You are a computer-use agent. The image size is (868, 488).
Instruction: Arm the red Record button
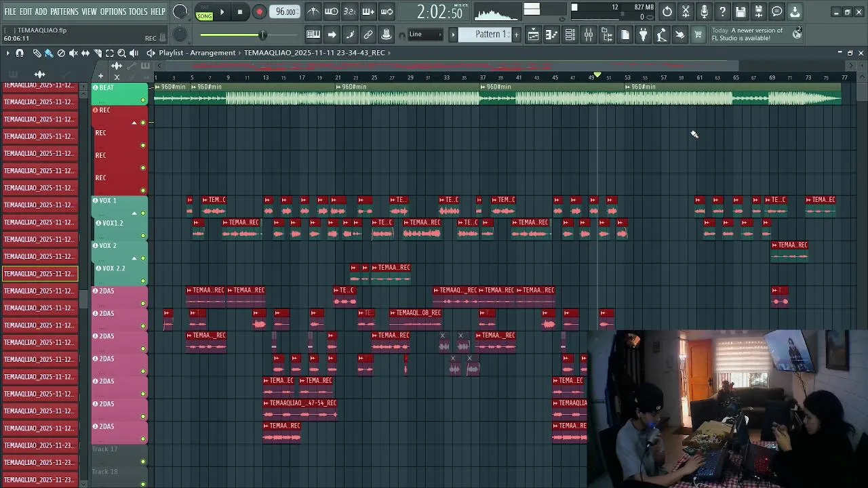[259, 12]
